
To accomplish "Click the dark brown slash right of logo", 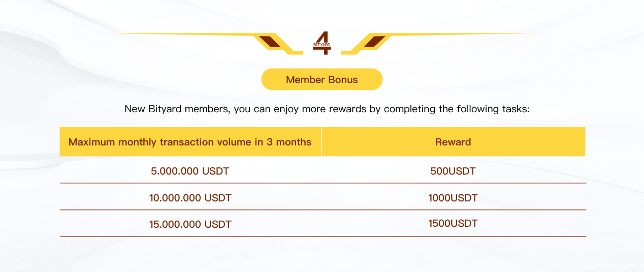I will (x=375, y=42).
